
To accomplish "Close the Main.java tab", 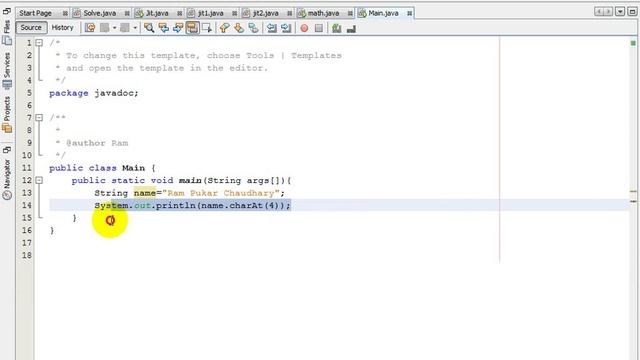I will pos(409,13).
